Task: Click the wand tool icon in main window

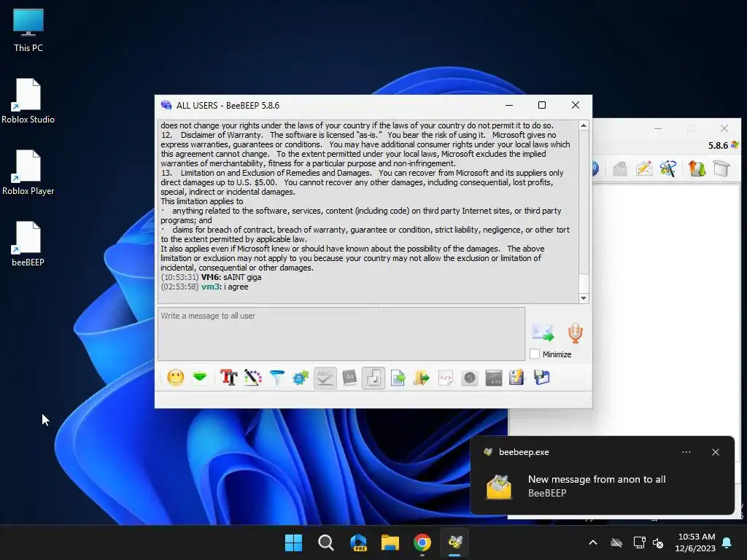Action: tap(668, 168)
